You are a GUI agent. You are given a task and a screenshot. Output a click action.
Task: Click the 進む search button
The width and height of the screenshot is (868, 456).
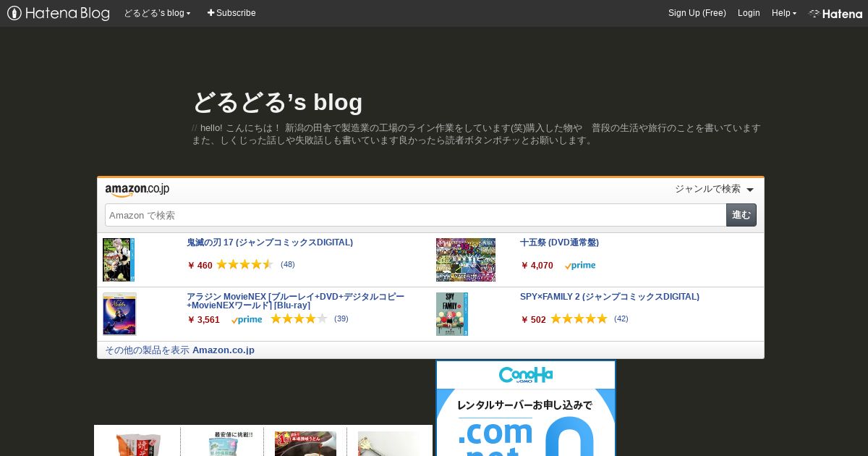[741, 215]
